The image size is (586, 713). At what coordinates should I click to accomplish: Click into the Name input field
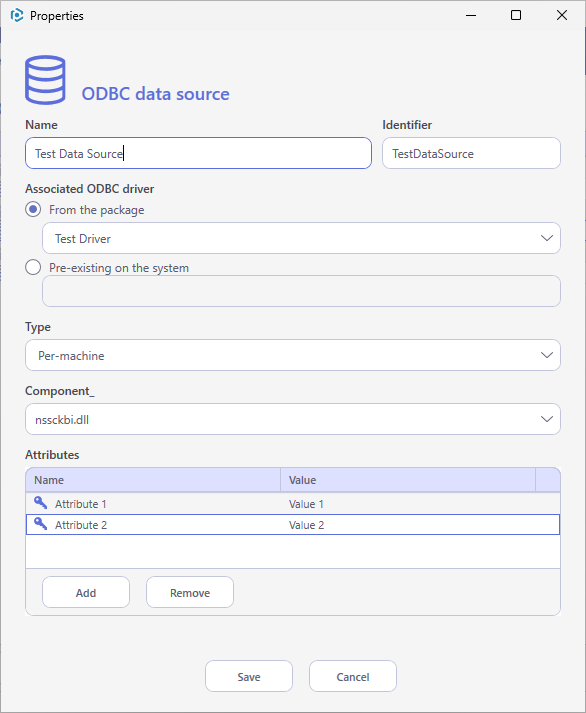[x=198, y=153]
